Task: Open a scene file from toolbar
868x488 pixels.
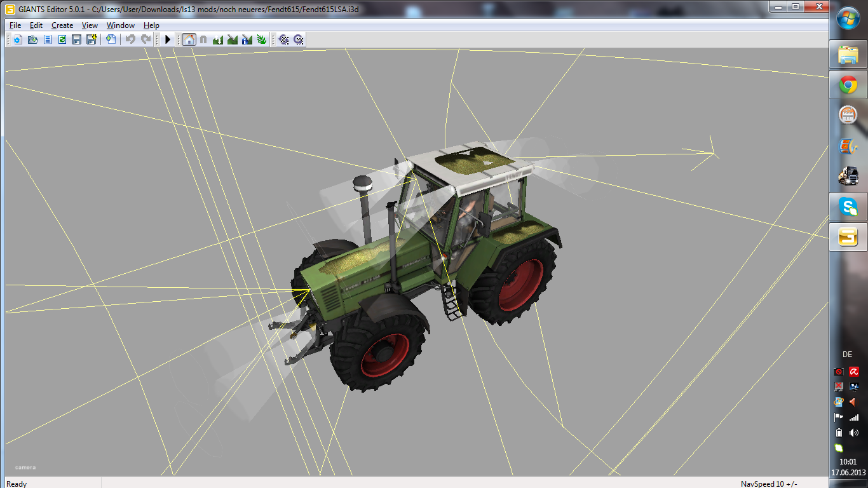Action: pyautogui.click(x=32, y=39)
